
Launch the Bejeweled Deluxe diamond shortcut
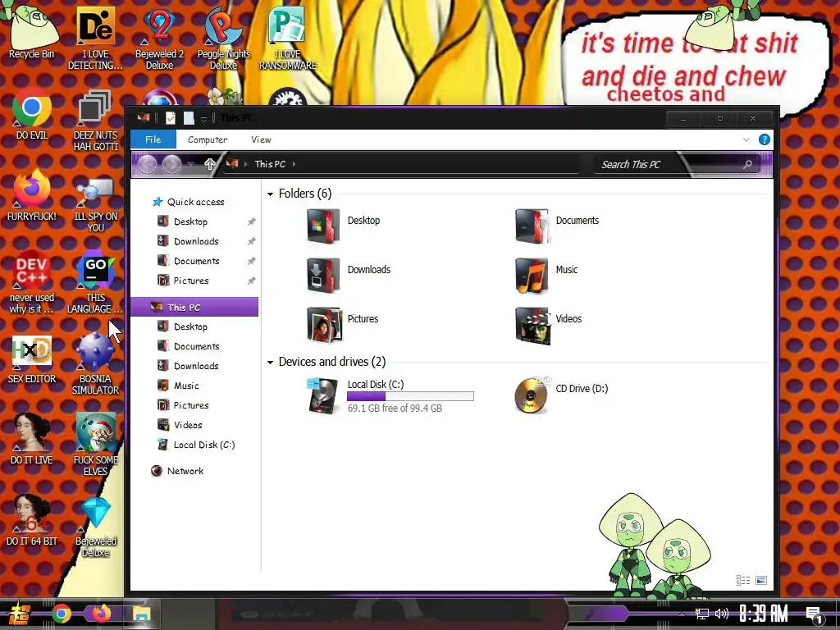(x=95, y=526)
